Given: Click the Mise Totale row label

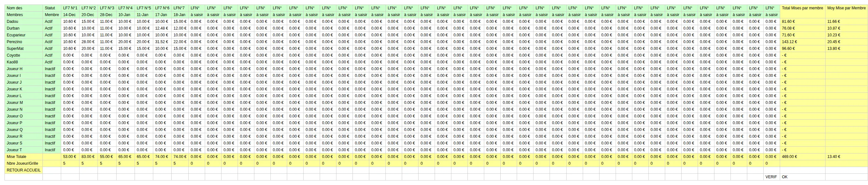Looking at the screenshot, I should [x=24, y=157].
